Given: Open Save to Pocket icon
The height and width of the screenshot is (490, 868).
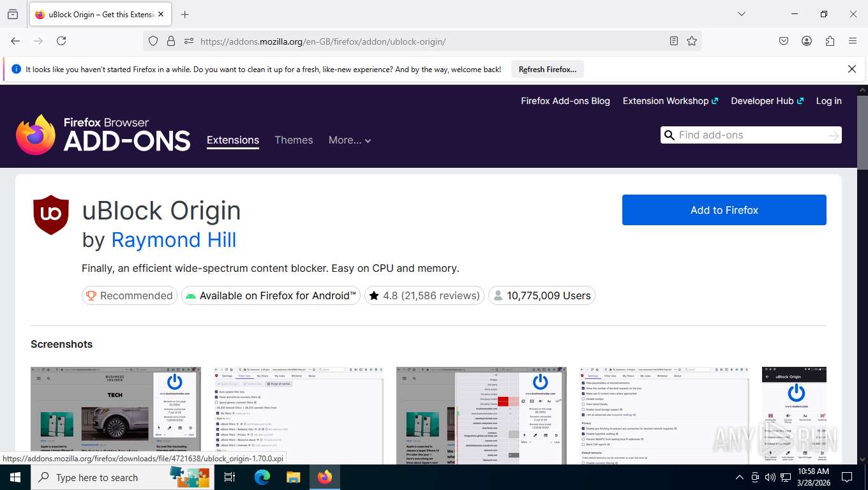Looking at the screenshot, I should pos(784,41).
